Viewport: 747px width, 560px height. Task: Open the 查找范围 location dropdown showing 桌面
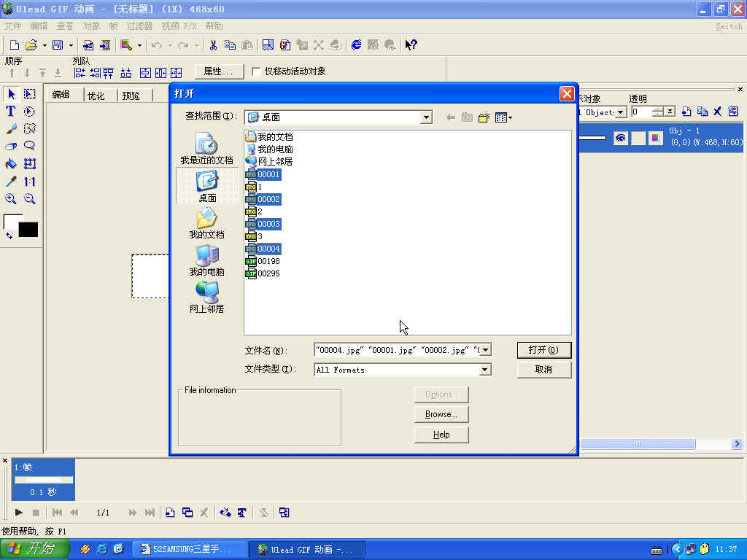(426, 117)
